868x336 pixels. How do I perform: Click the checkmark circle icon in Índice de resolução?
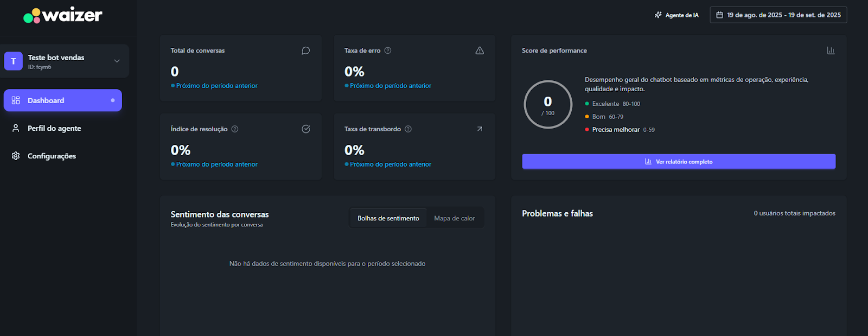pyautogui.click(x=306, y=129)
